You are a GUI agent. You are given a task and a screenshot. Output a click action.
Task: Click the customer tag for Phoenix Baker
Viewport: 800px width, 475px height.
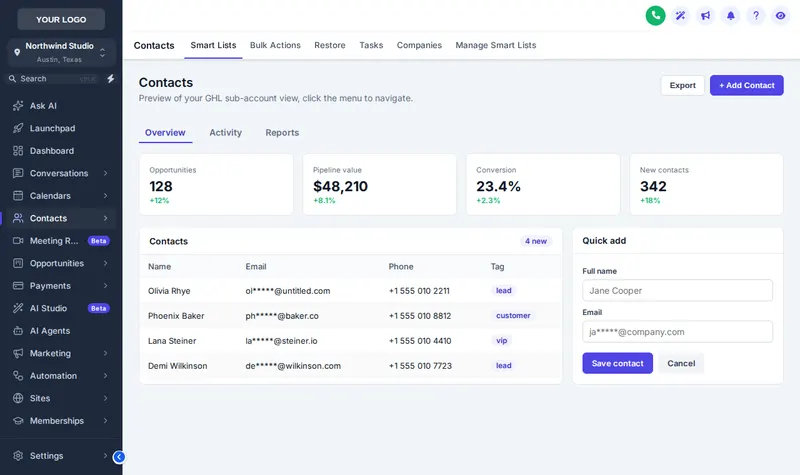coord(513,315)
